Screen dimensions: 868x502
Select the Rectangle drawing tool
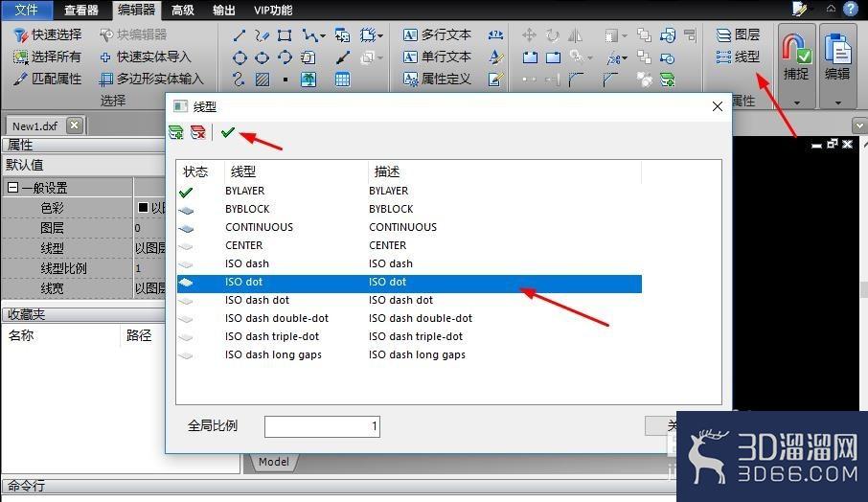pos(285,35)
